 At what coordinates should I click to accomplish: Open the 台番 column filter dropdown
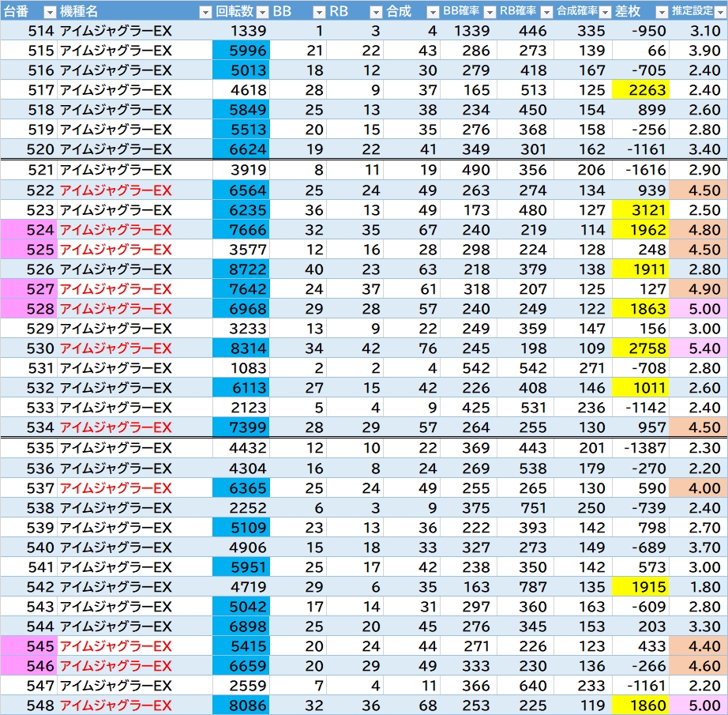tap(50, 12)
